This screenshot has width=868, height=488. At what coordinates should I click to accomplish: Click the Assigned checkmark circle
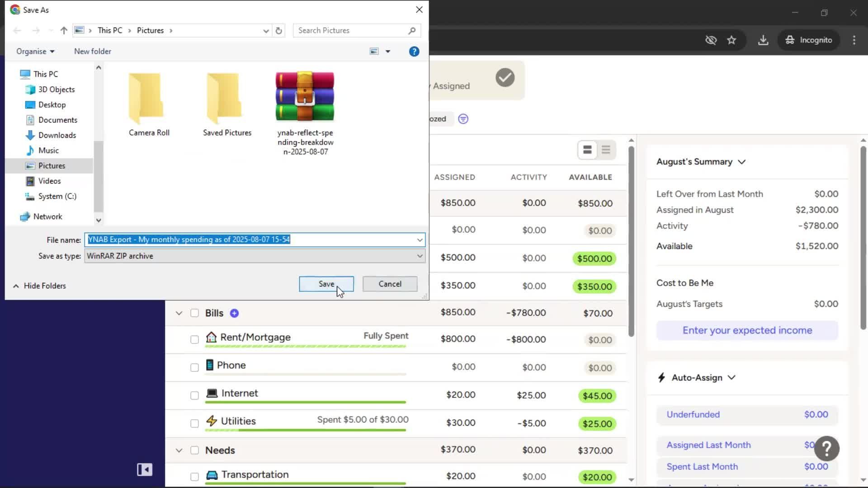[505, 78]
